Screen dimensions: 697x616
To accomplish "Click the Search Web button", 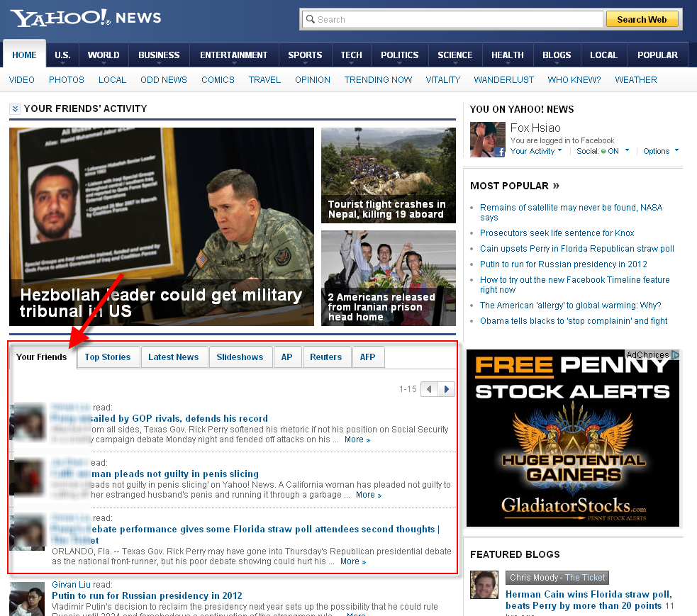I will 642,19.
